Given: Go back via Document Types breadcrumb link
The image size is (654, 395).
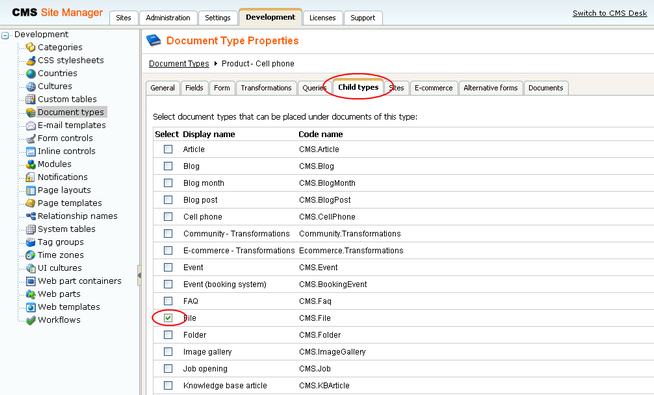Looking at the screenshot, I should (x=179, y=64).
